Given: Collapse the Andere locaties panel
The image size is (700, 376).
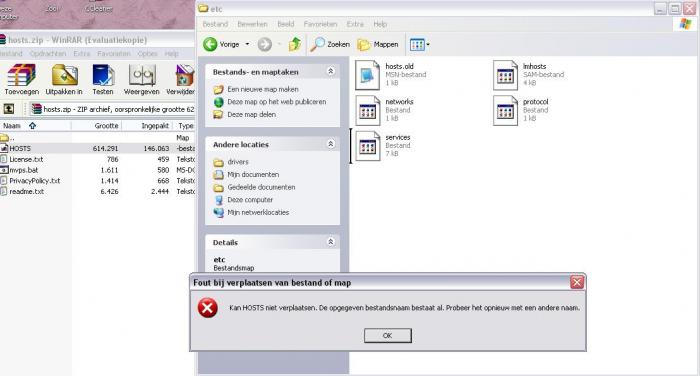Looking at the screenshot, I should pyautogui.click(x=331, y=144).
